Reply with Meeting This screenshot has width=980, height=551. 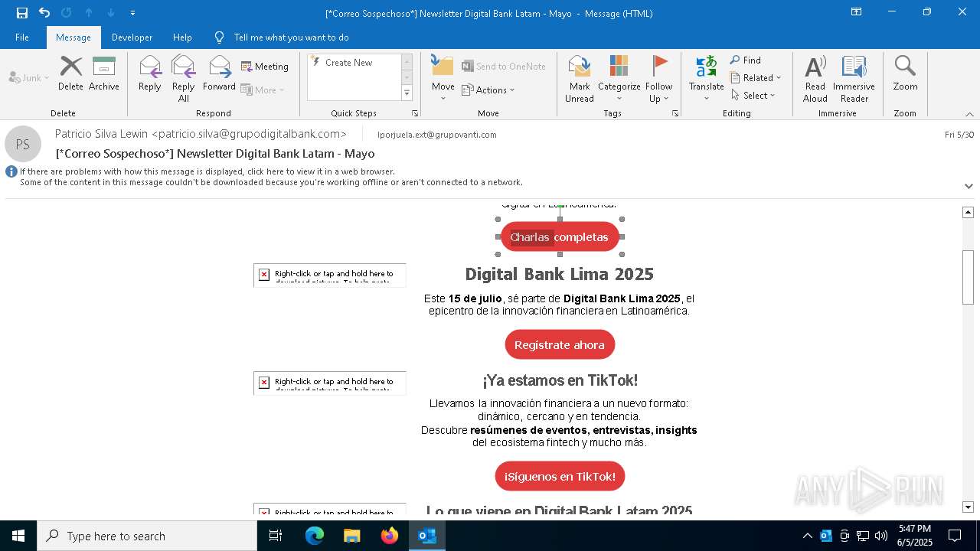click(x=265, y=67)
